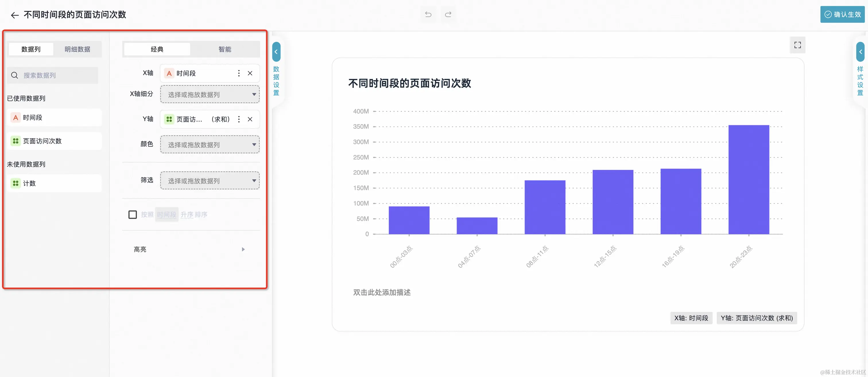Image resolution: width=868 pixels, height=377 pixels.
Task: Remove 时间段 from X轴 field
Action: [x=250, y=73]
